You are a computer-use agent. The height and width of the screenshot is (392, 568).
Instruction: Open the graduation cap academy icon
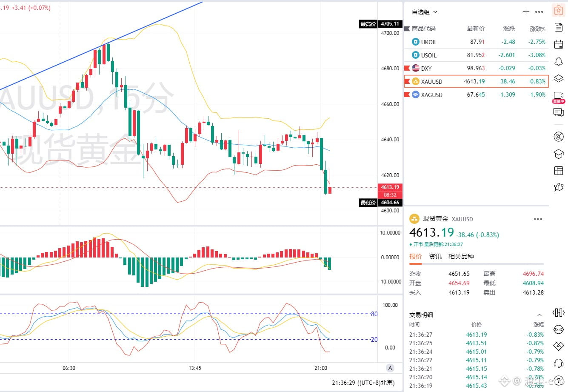coord(559,154)
